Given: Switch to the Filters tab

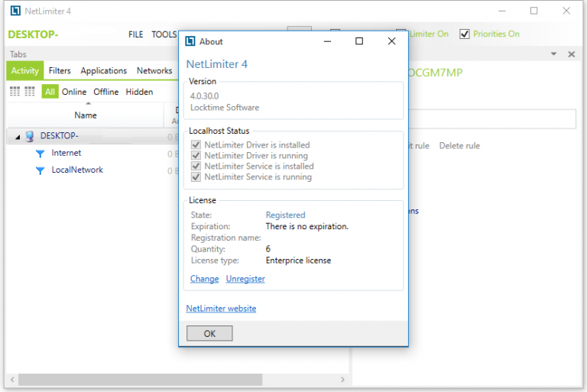Looking at the screenshot, I should (x=60, y=71).
